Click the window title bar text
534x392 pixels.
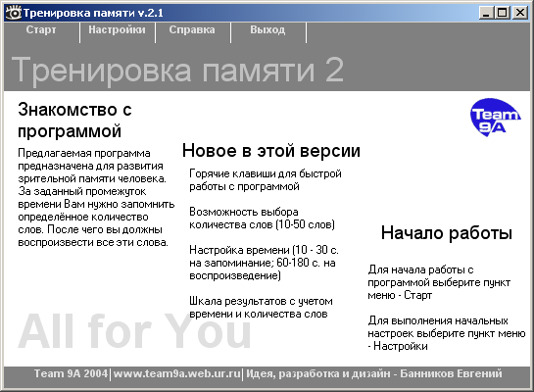[93, 13]
